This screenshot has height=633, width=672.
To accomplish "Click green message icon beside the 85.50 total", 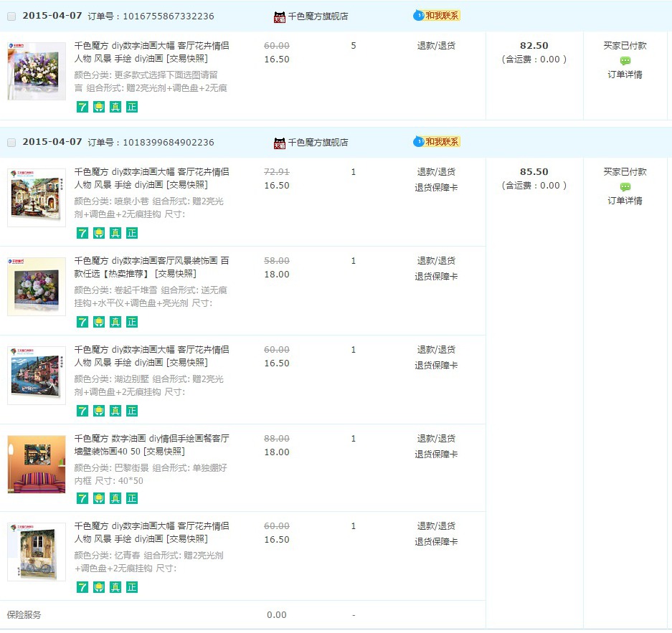I will 625,187.
